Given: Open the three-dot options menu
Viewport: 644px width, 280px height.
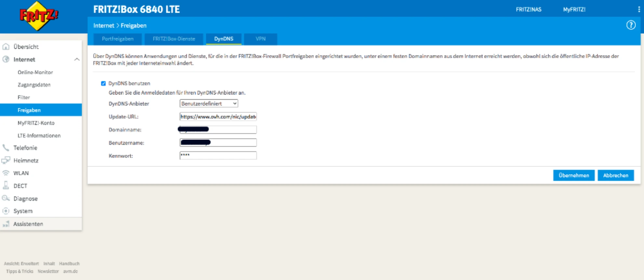Looking at the screenshot, I should click(x=639, y=9).
